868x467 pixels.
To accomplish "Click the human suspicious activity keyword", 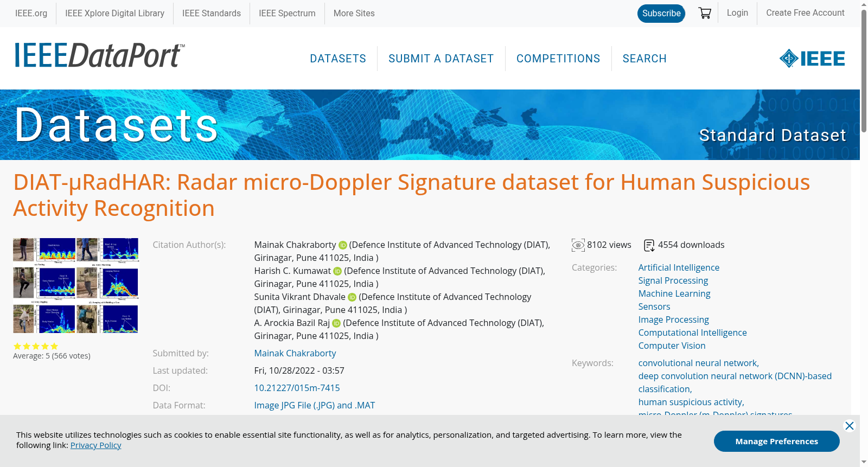I will (691, 402).
